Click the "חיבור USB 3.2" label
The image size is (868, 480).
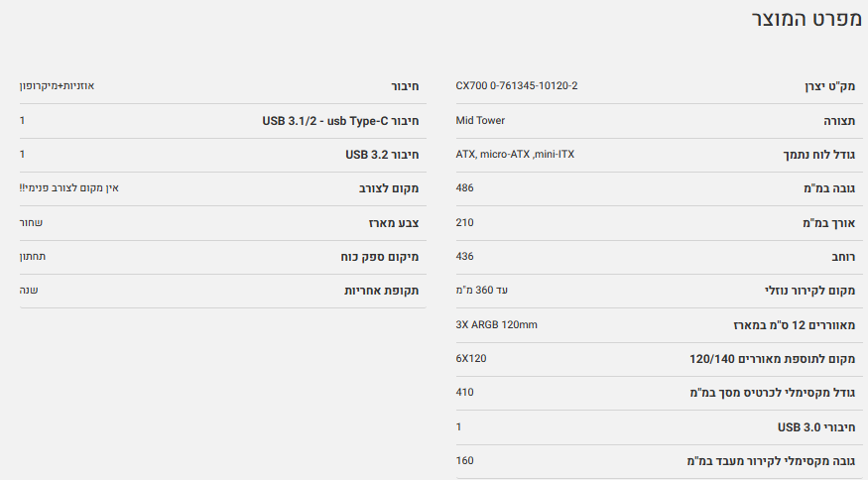click(x=382, y=155)
